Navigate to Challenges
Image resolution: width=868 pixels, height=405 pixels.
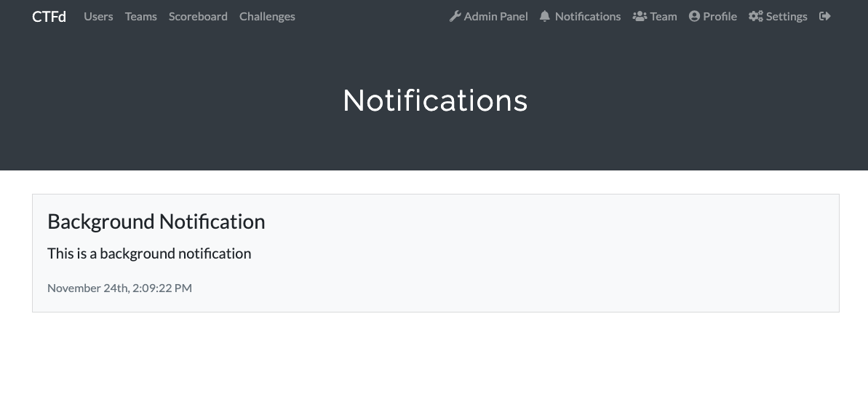[267, 16]
